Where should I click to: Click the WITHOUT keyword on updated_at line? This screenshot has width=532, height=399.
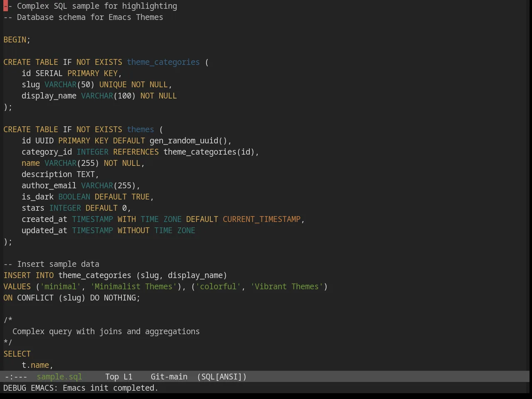pyautogui.click(x=133, y=230)
